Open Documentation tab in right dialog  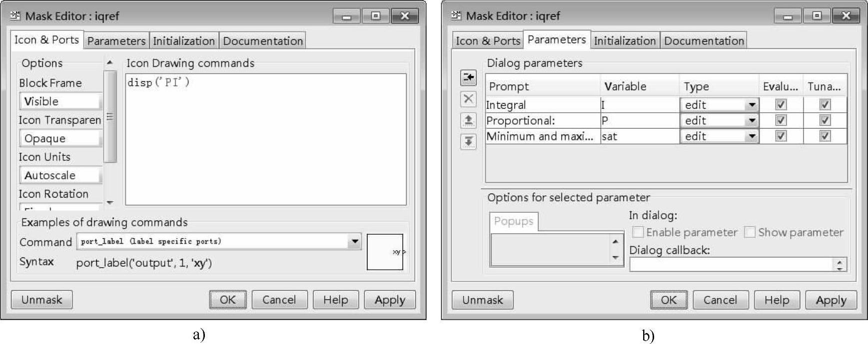[x=704, y=41]
